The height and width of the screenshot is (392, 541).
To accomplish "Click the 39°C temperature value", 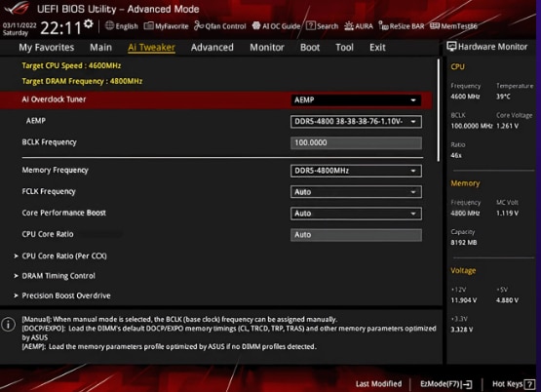I will pyautogui.click(x=503, y=97).
